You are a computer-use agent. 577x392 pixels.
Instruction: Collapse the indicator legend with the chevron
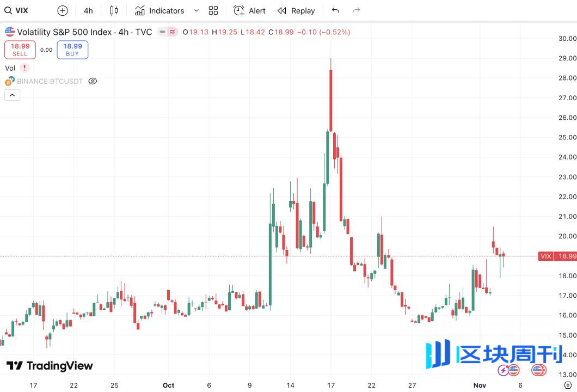[x=12, y=95]
